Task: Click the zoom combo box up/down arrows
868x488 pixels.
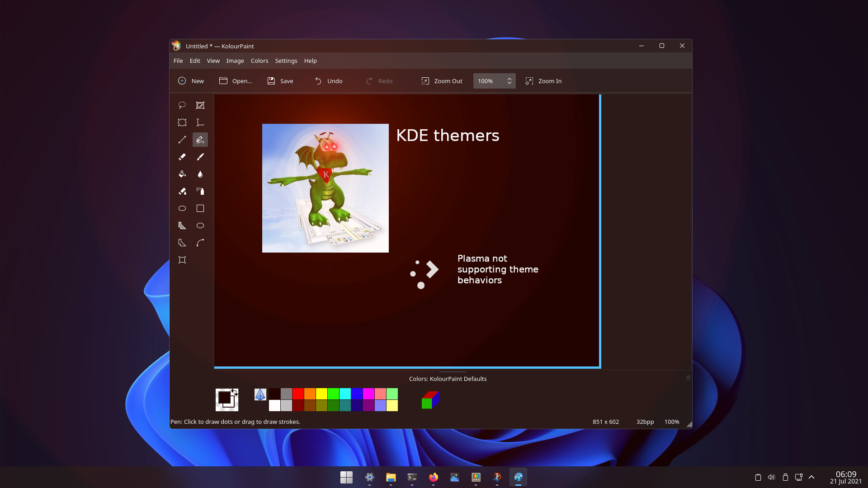Action: pyautogui.click(x=509, y=81)
